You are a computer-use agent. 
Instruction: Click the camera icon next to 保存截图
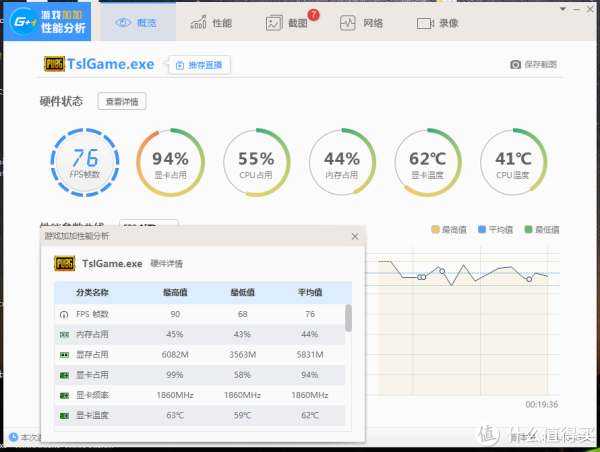pyautogui.click(x=515, y=64)
